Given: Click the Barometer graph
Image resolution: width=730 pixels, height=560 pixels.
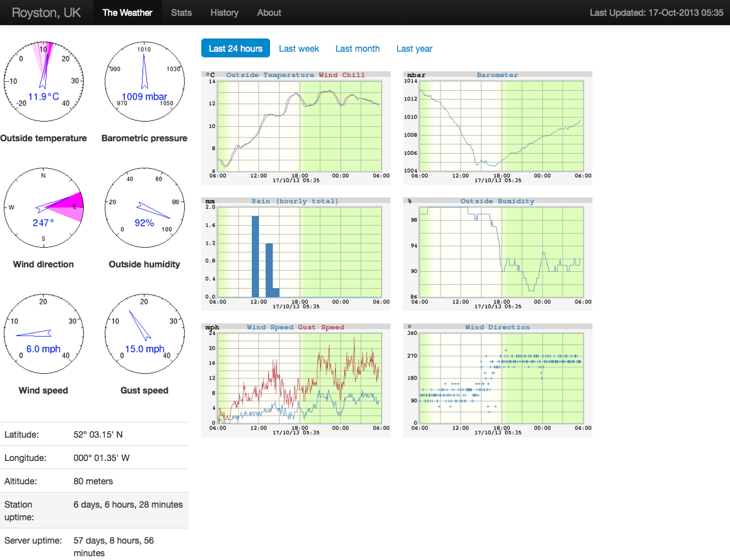Looking at the screenshot, I should tap(497, 127).
